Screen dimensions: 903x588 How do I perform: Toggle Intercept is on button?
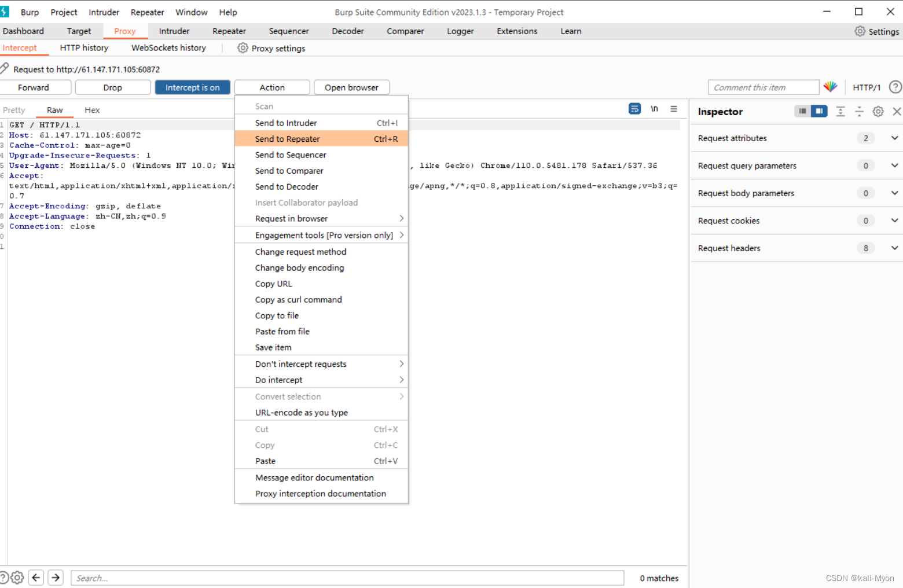point(193,87)
